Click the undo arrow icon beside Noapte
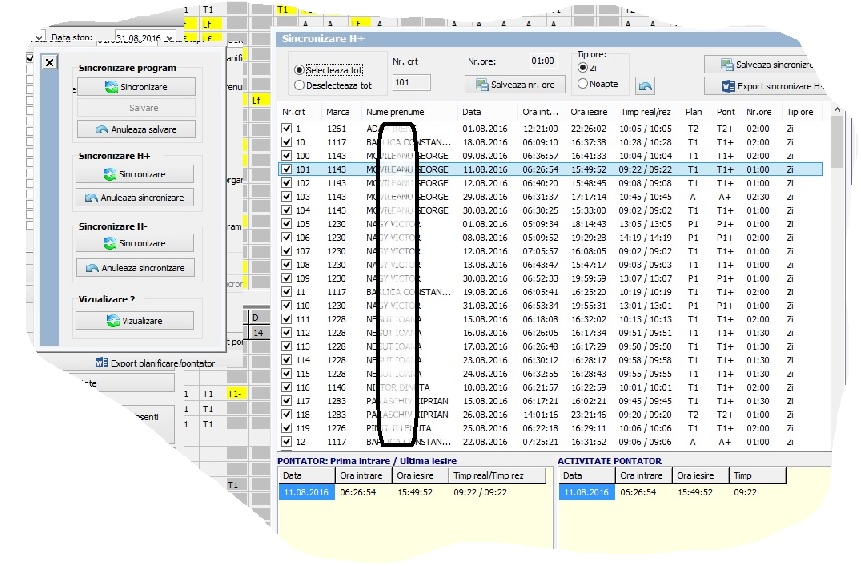The image size is (861, 566). pyautogui.click(x=645, y=86)
